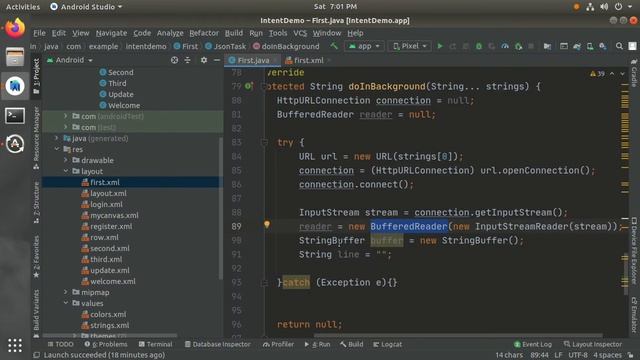Open the Pixel device selector dropdown

410,46
